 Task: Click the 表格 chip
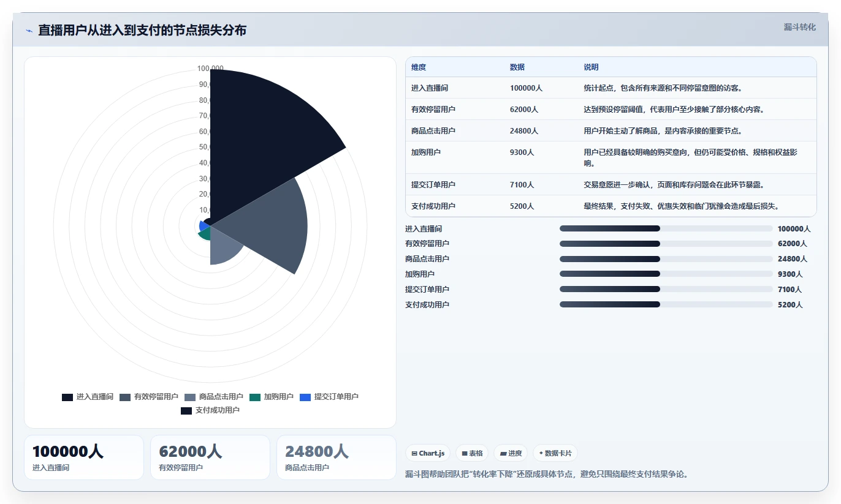point(472,453)
